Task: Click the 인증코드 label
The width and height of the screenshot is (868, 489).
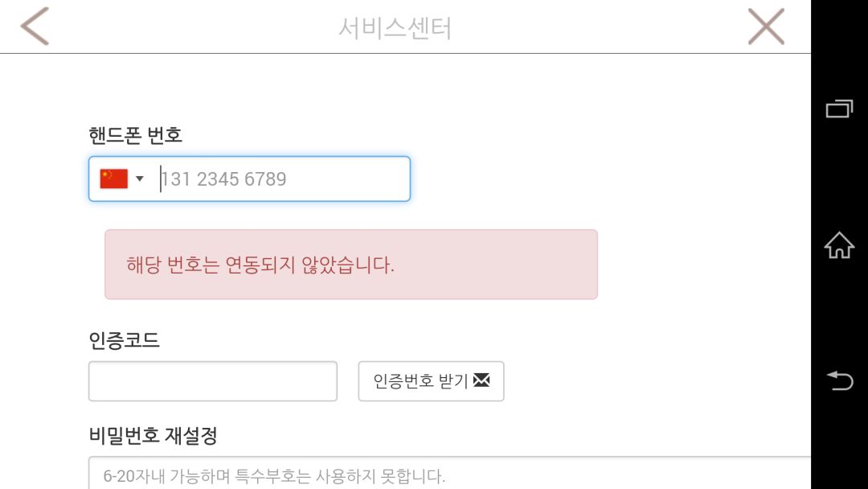Action: 124,340
